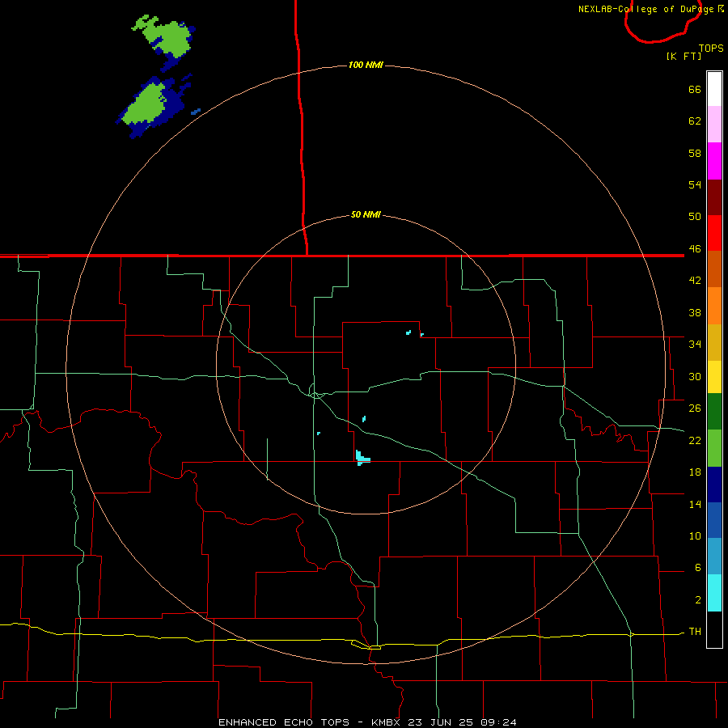The image size is (728, 728).
Task: Click the legend value "50" beside the color bar
Action: (x=695, y=216)
